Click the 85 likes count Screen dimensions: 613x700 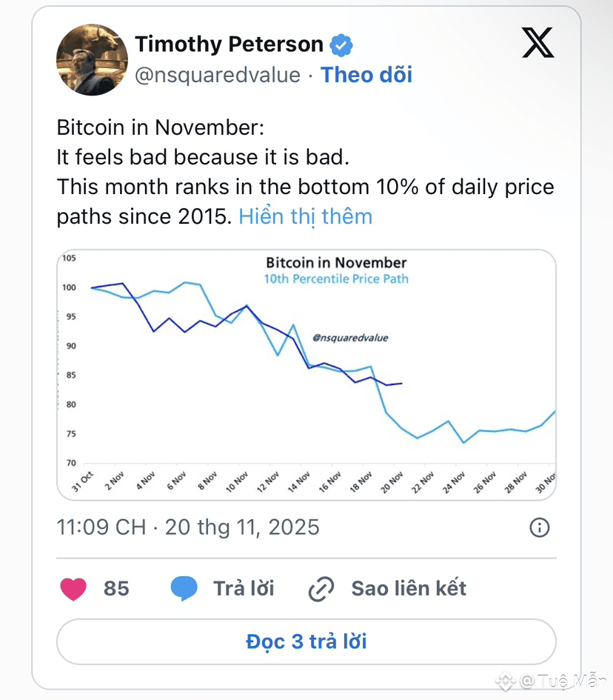[x=116, y=589]
